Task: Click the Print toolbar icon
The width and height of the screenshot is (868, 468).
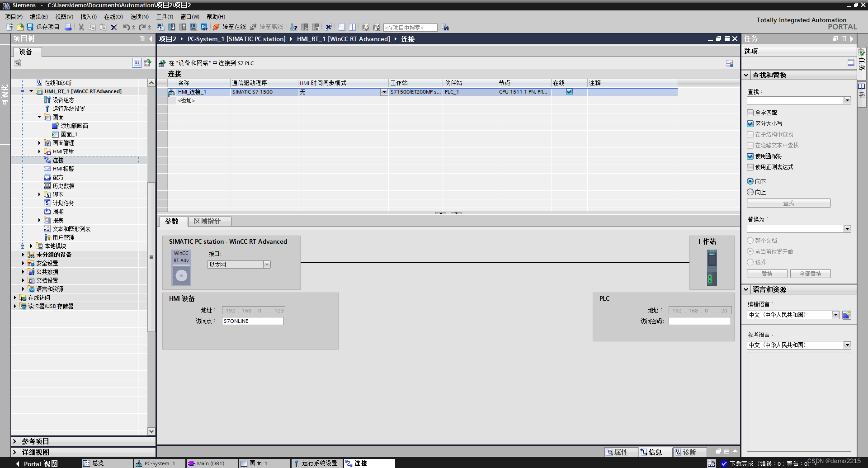Action: click(x=68, y=27)
